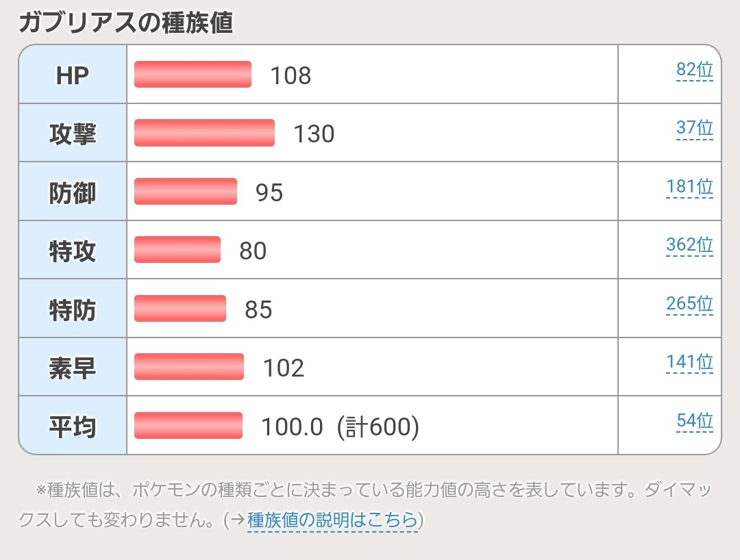
Task: Click the 特攻 red stat bar
Action: point(177,250)
